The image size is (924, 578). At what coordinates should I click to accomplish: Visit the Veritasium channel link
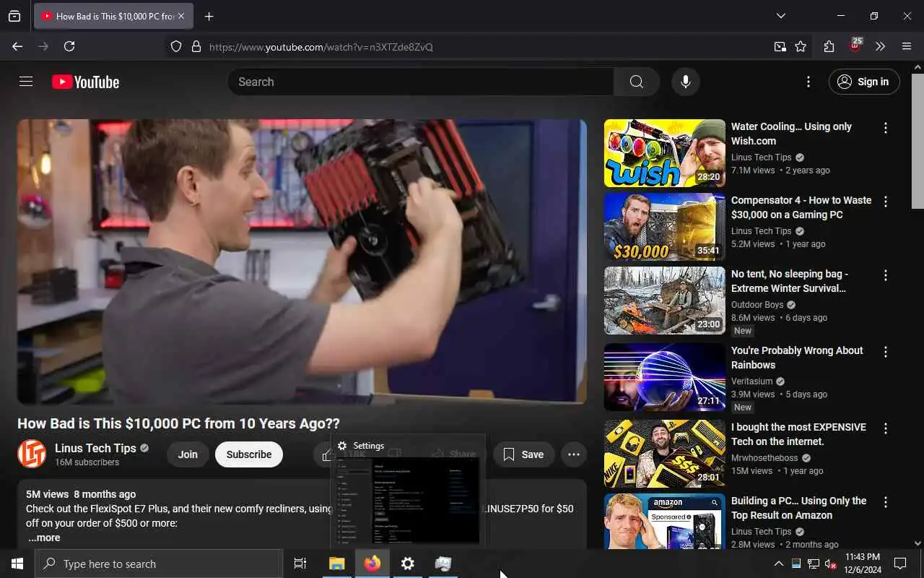click(x=751, y=381)
